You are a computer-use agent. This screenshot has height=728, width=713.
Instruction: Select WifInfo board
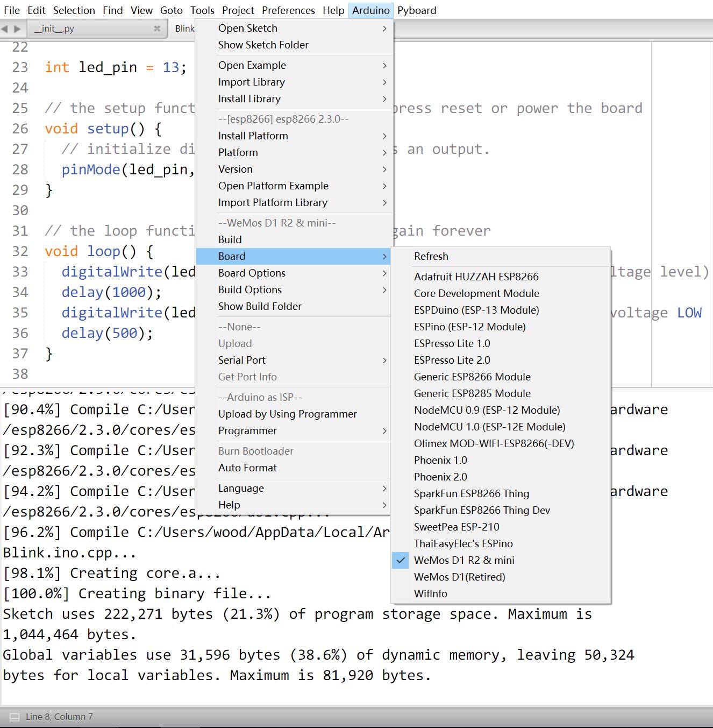501,593
